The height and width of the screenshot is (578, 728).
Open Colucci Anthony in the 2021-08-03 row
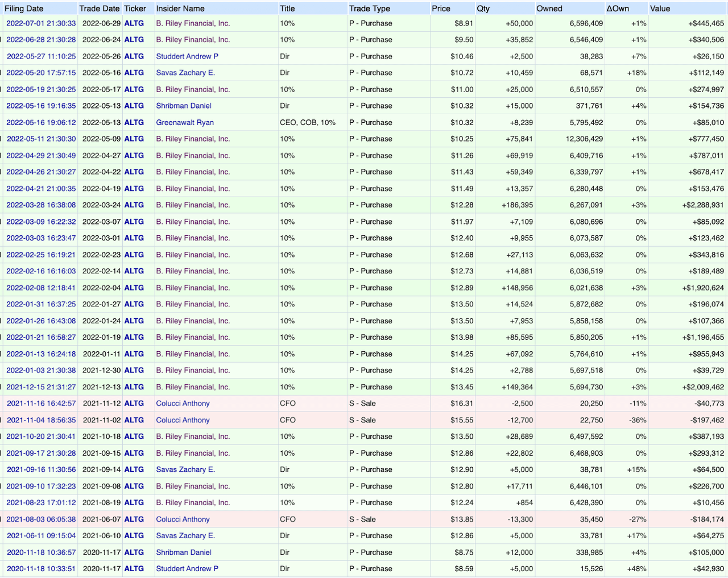point(183,519)
